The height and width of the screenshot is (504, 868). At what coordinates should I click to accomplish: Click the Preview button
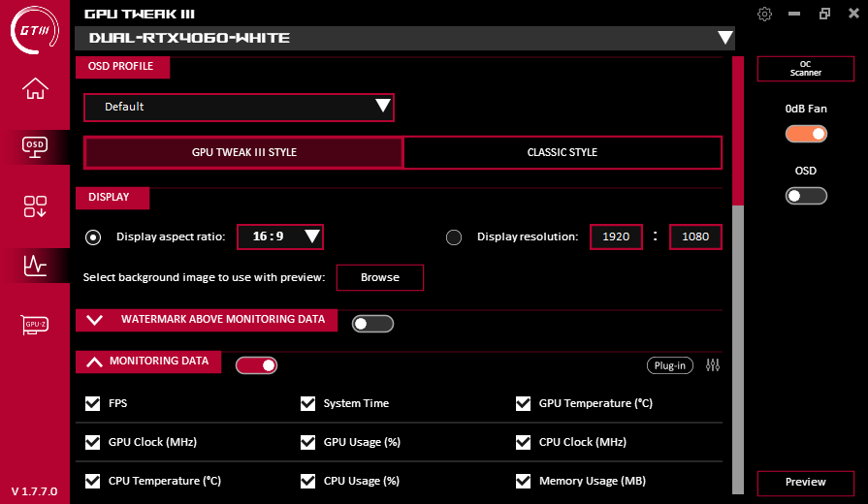pyautogui.click(x=806, y=482)
